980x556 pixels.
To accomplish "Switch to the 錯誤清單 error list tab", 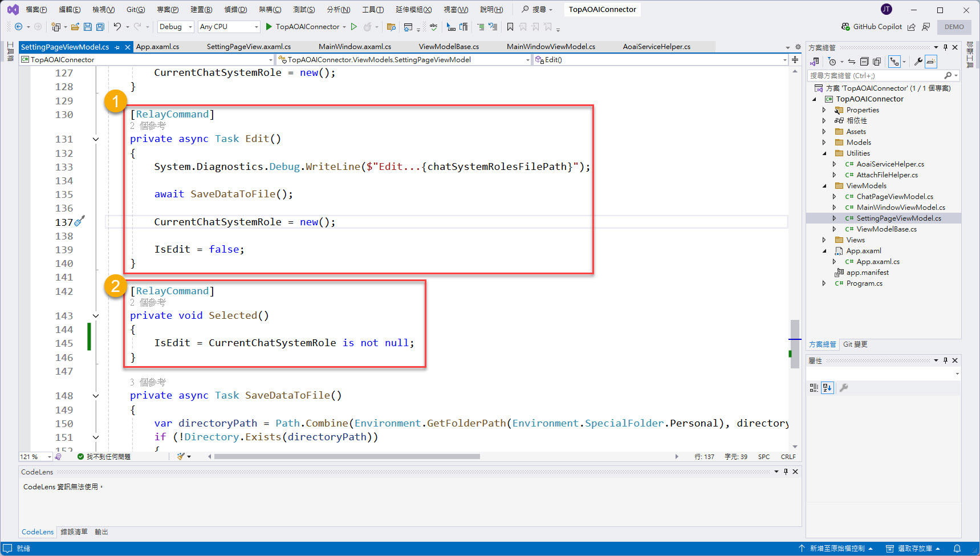I will point(74,531).
